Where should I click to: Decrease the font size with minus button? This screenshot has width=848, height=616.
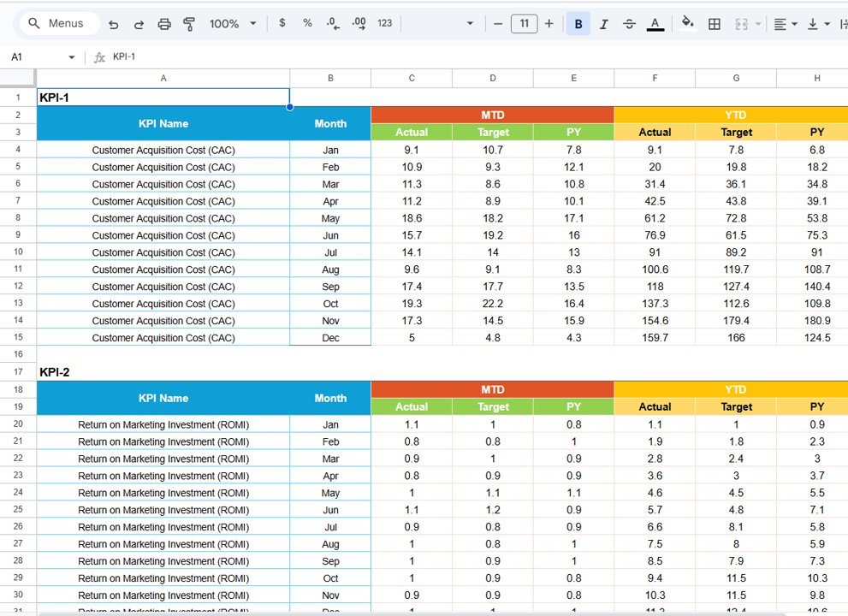tap(499, 23)
